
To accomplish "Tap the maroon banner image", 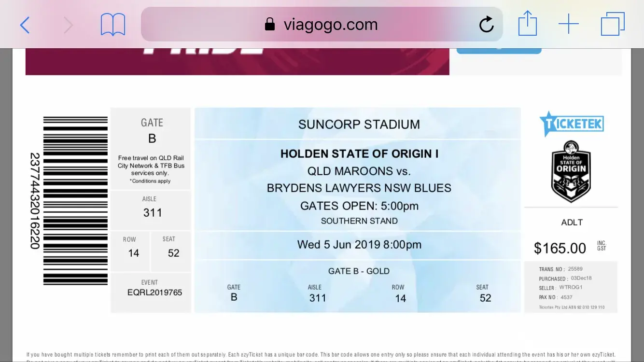I will [x=237, y=61].
